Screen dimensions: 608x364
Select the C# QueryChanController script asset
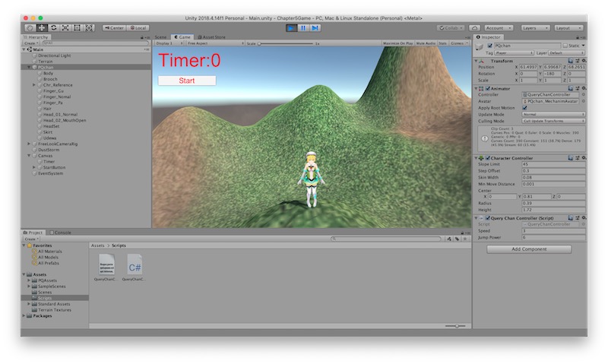(135, 267)
